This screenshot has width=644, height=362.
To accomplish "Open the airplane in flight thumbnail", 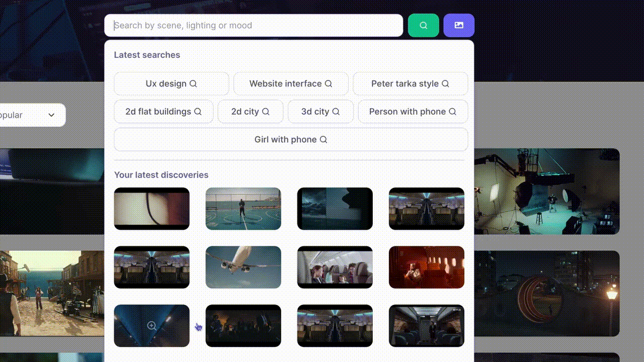I will pos(244,267).
